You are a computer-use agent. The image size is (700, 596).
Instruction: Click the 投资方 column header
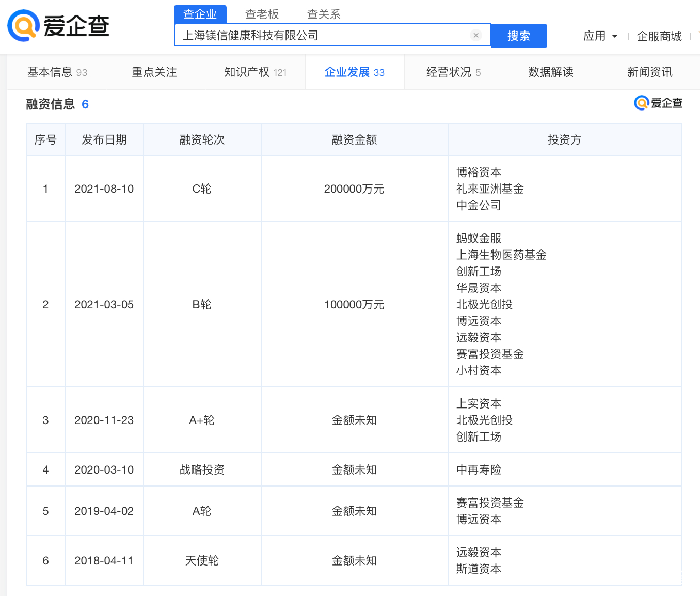tap(565, 139)
